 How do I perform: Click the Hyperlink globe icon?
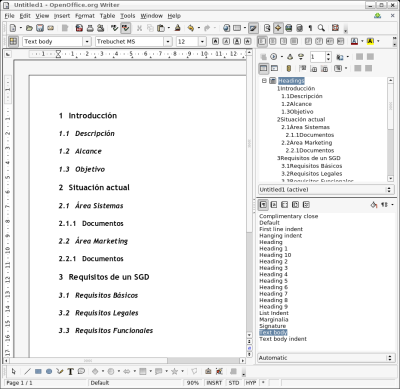[x=226, y=28]
